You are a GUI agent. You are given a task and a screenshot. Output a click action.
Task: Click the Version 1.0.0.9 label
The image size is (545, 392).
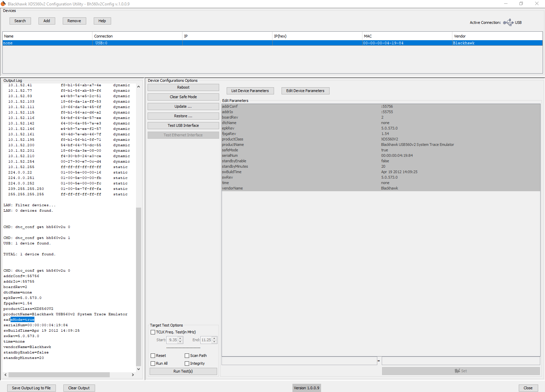(307, 388)
